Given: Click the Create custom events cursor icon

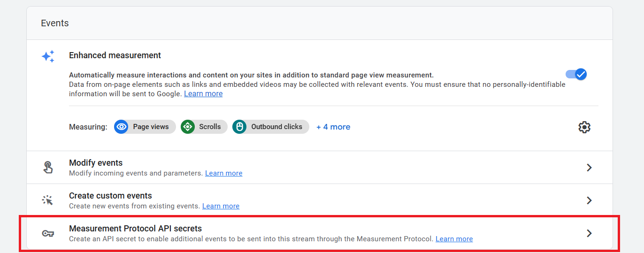Looking at the screenshot, I should (47, 200).
